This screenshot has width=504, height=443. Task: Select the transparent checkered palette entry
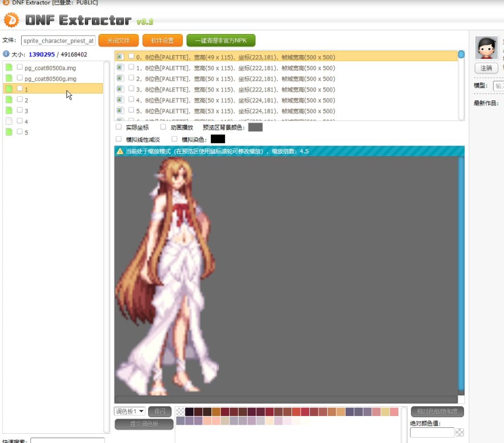tap(181, 412)
